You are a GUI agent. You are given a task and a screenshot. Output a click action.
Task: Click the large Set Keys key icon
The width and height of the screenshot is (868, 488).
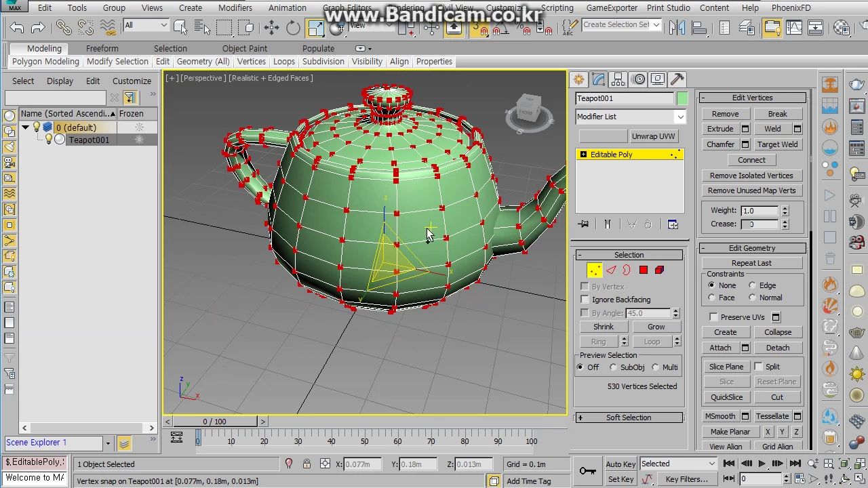tap(587, 471)
